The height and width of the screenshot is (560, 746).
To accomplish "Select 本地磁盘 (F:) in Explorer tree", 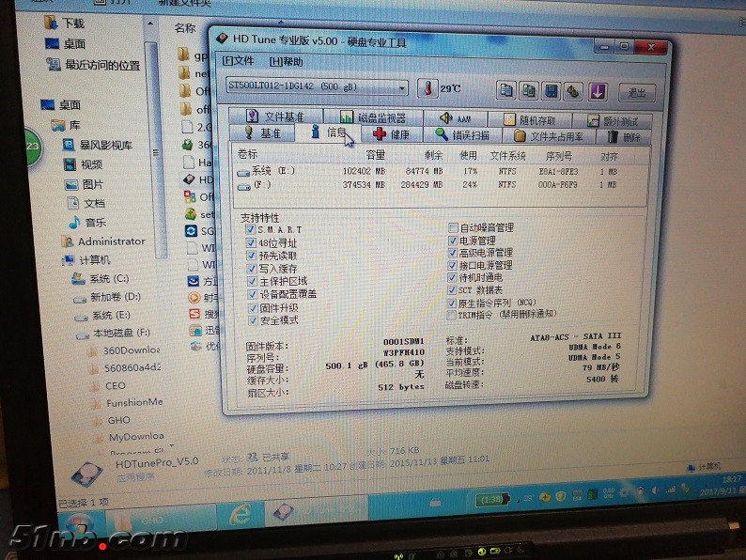I will pos(113,333).
